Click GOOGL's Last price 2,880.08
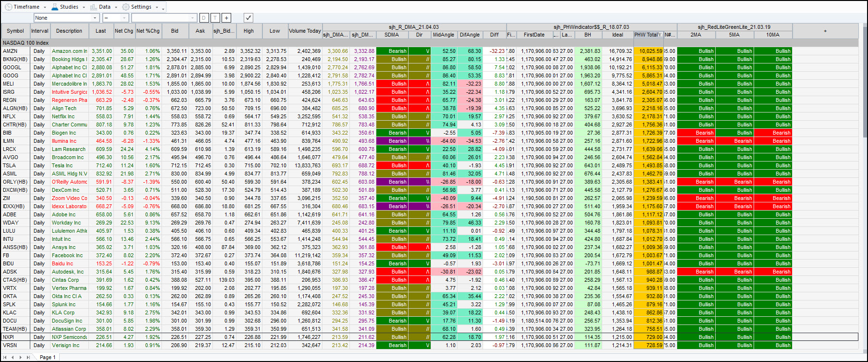 [101, 67]
